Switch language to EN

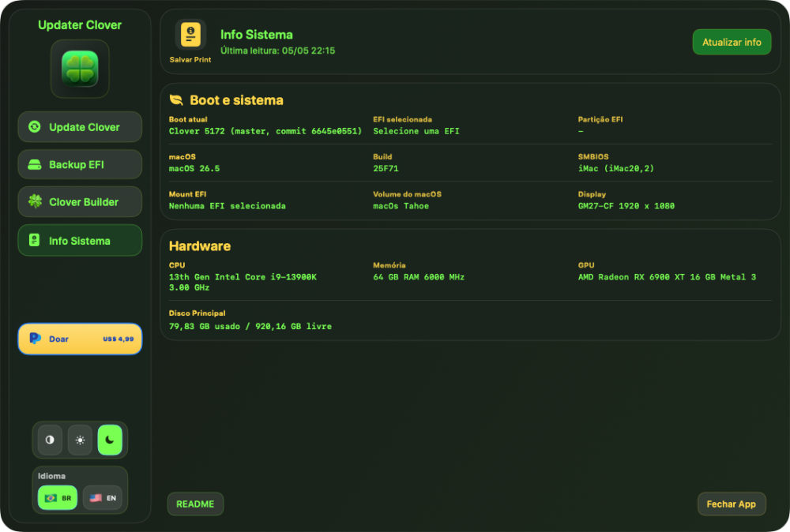click(x=102, y=498)
